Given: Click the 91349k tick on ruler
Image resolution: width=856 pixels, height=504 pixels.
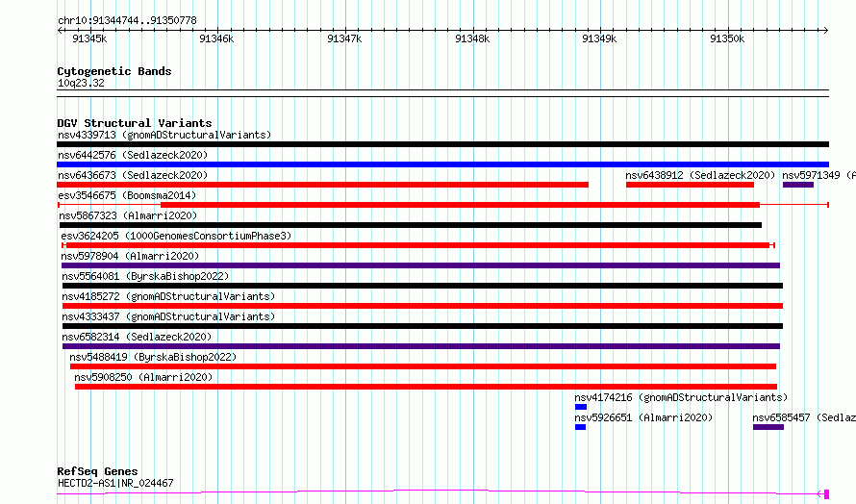Looking at the screenshot, I should (x=599, y=31).
